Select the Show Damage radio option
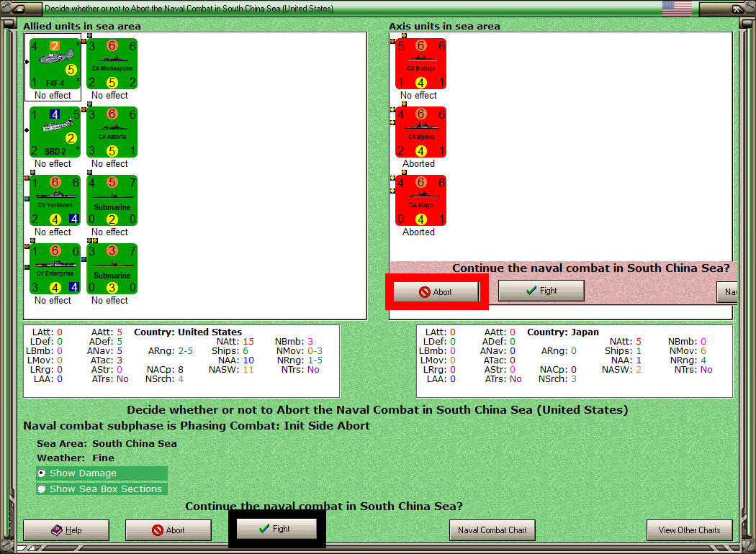This screenshot has height=554, width=756. pos(102,473)
